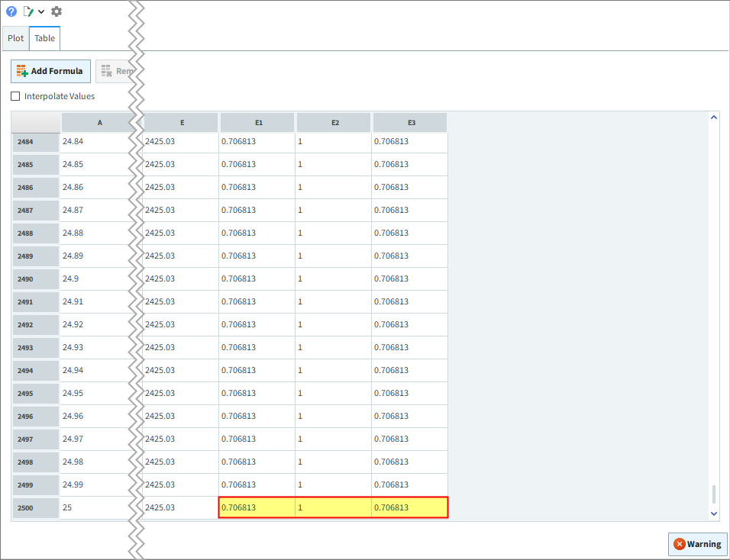
Task: Expand the dropdown arrow beside the edit icon
Action: [x=41, y=11]
